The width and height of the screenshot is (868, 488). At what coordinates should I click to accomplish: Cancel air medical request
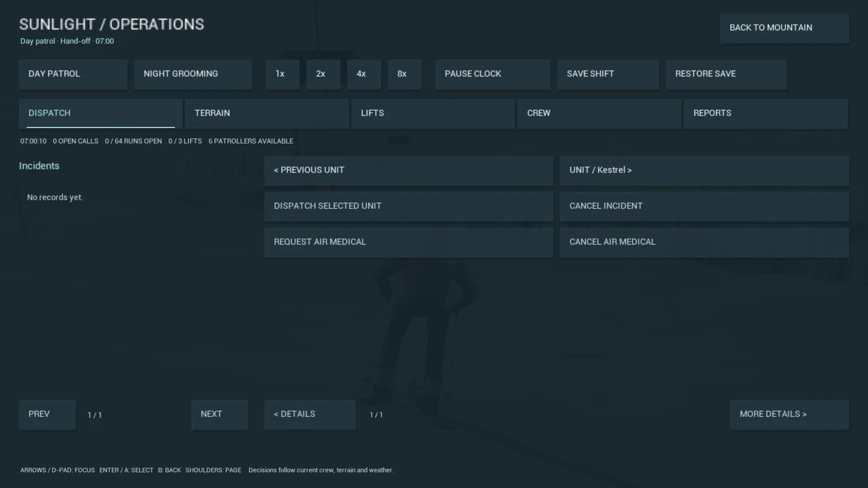click(x=704, y=242)
